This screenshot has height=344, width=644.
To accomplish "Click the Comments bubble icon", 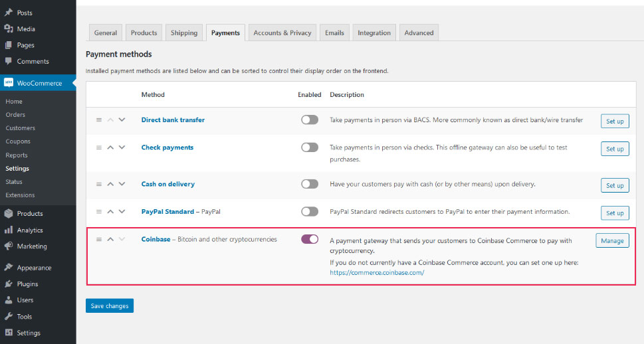I will [x=9, y=61].
